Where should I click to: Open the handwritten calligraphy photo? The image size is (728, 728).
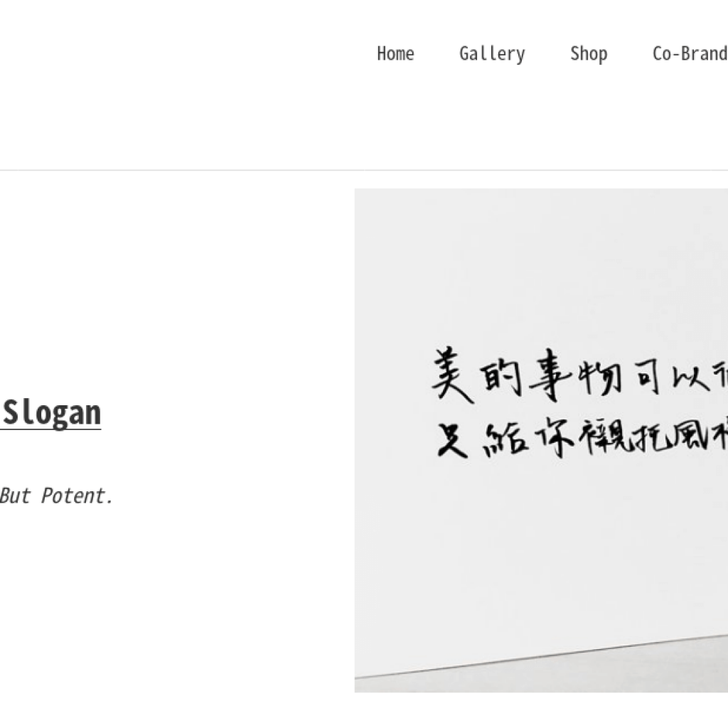(x=541, y=440)
